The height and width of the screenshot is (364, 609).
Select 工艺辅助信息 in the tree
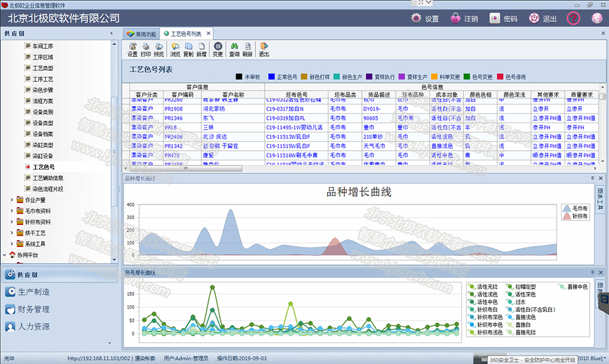(x=48, y=178)
